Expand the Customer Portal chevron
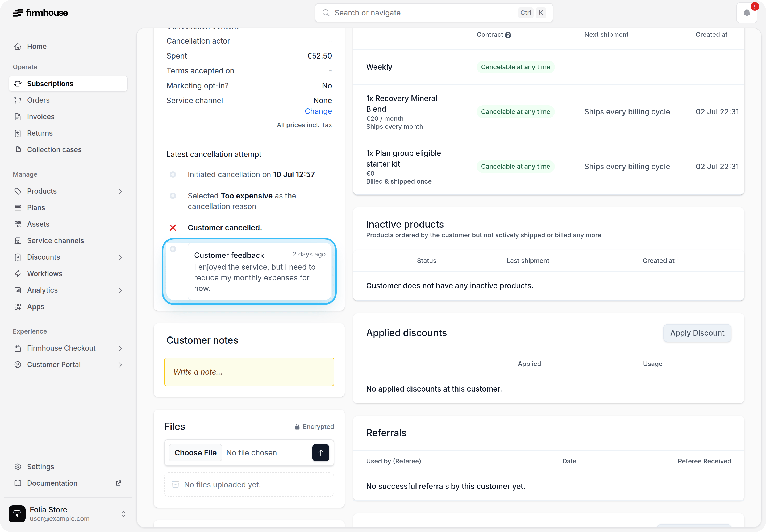 pos(120,365)
